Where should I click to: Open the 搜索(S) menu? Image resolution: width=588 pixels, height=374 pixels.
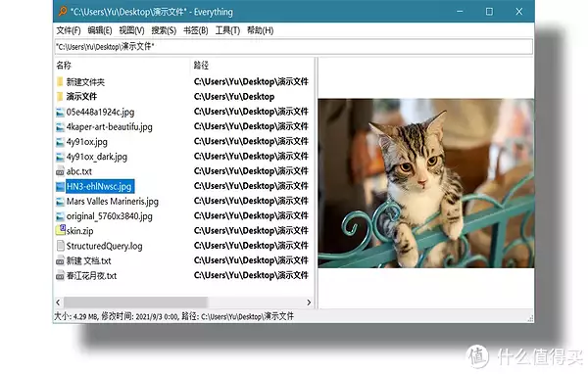pyautogui.click(x=164, y=30)
